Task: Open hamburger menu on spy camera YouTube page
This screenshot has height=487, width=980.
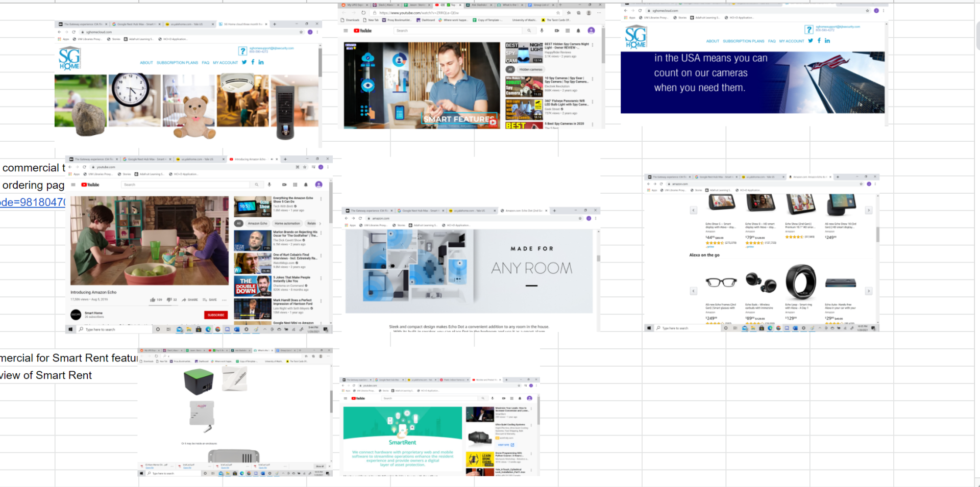Action: pos(346,31)
